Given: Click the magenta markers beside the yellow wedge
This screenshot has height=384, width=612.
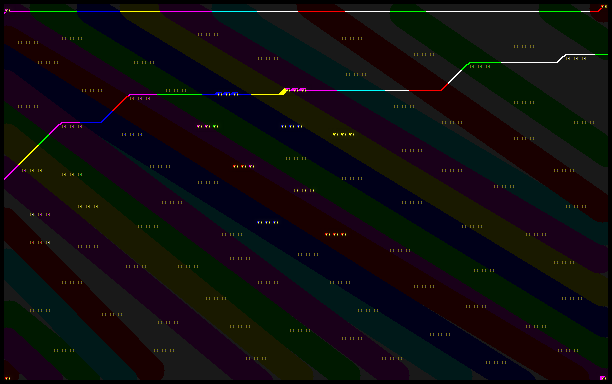Looking at the screenshot, I should 296,90.
